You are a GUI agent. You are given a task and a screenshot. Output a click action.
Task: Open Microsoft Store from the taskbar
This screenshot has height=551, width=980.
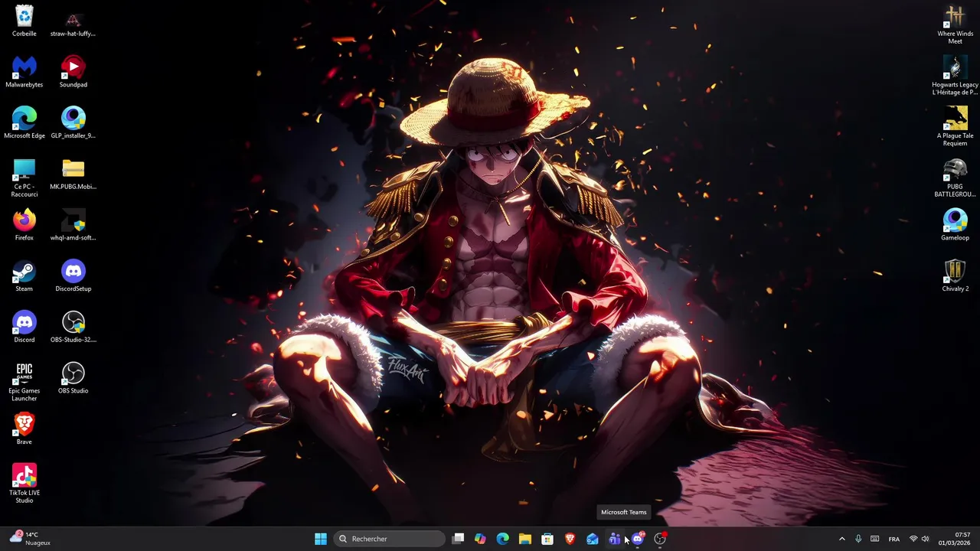[547, 539]
